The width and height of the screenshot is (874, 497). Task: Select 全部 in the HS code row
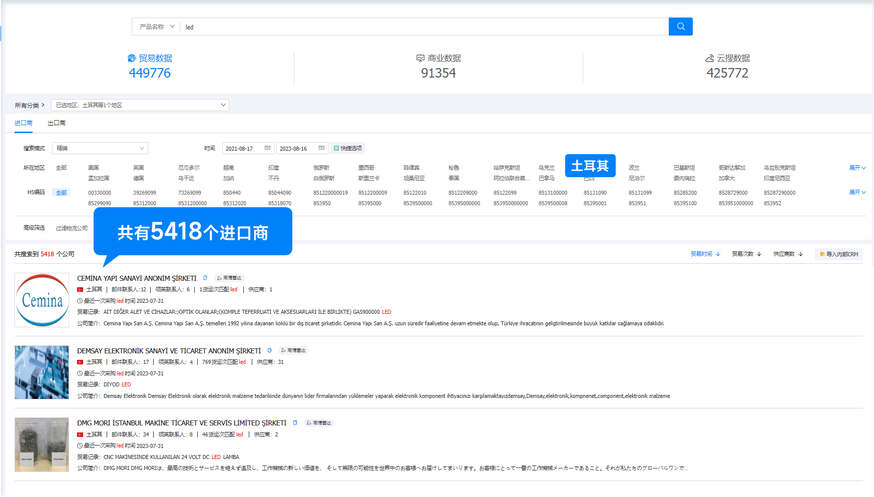point(61,192)
